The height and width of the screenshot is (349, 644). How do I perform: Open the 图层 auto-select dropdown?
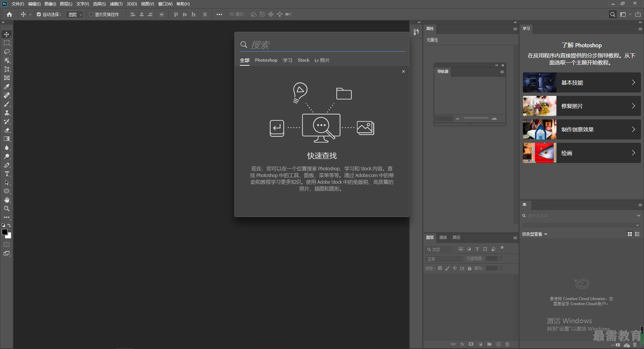(74, 14)
